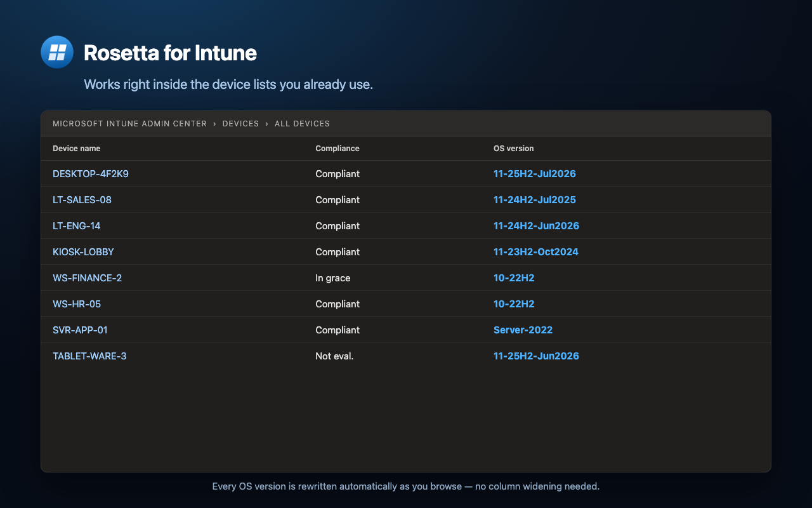Click OS version 11-25H2-Jul2026
Image resolution: width=812 pixels, height=508 pixels.
(535, 174)
